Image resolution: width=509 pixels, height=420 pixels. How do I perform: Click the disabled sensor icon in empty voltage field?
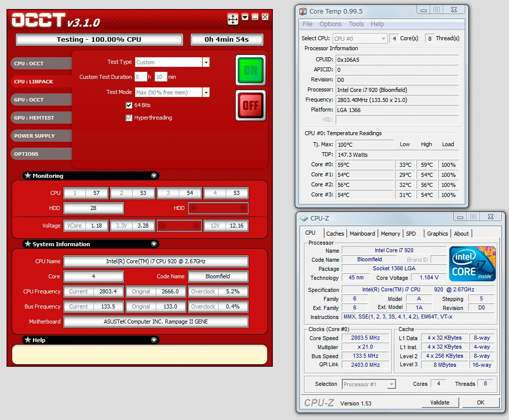(163, 226)
